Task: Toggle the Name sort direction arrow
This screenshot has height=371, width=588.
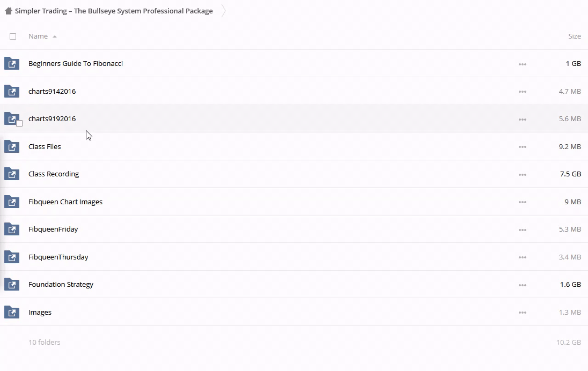Action: coord(55,36)
